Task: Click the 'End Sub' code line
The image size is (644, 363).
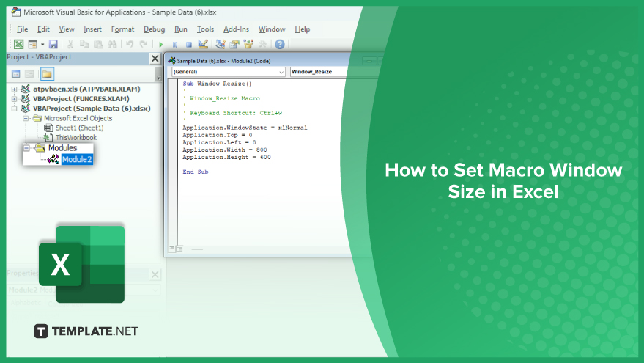Action: pos(196,172)
